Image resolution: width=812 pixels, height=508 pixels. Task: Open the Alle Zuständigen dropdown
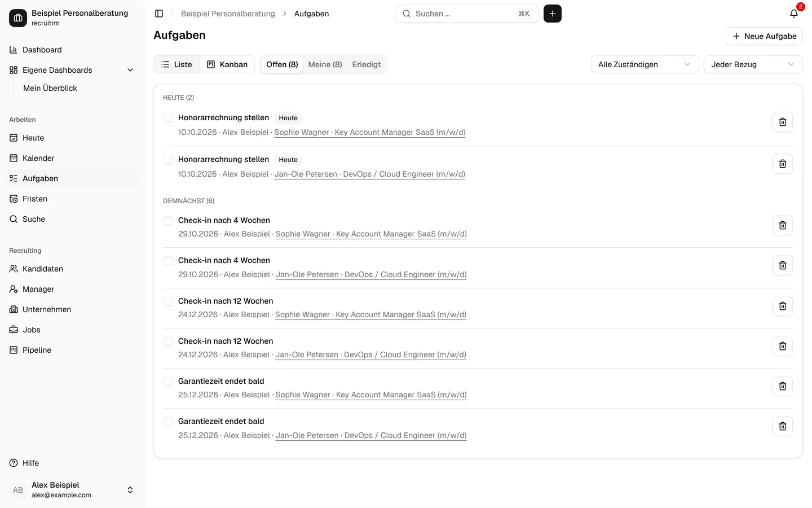pos(645,64)
